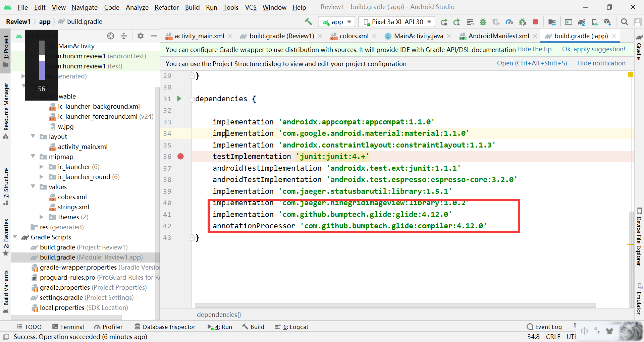Open the Build menu
The width and height of the screenshot is (644, 342).
(x=192, y=7)
